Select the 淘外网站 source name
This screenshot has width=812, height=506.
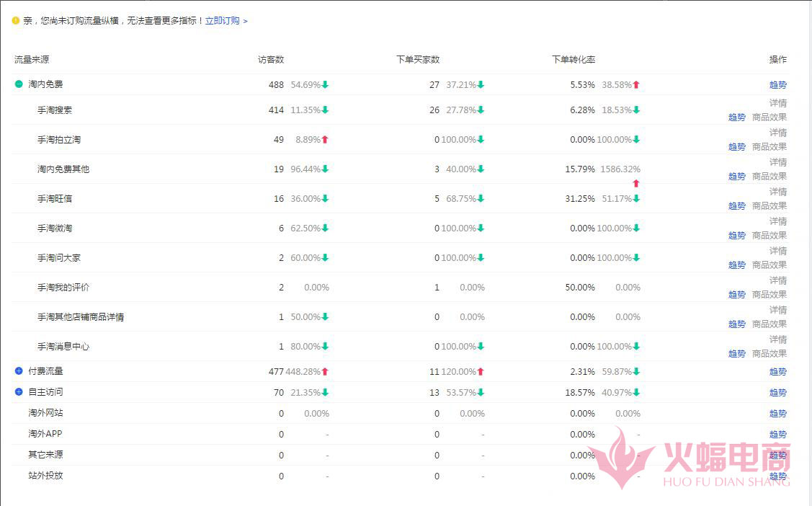pyautogui.click(x=45, y=413)
